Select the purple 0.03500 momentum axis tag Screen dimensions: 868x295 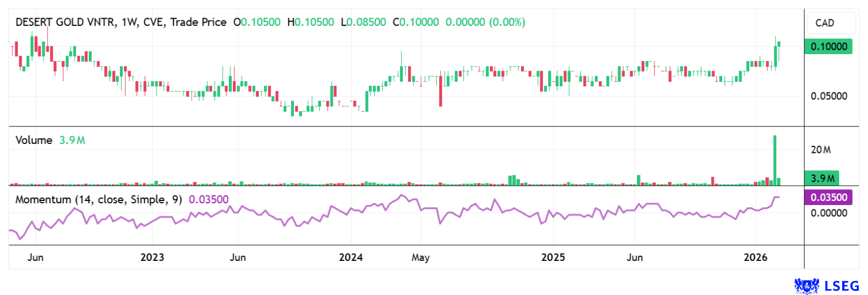click(827, 197)
